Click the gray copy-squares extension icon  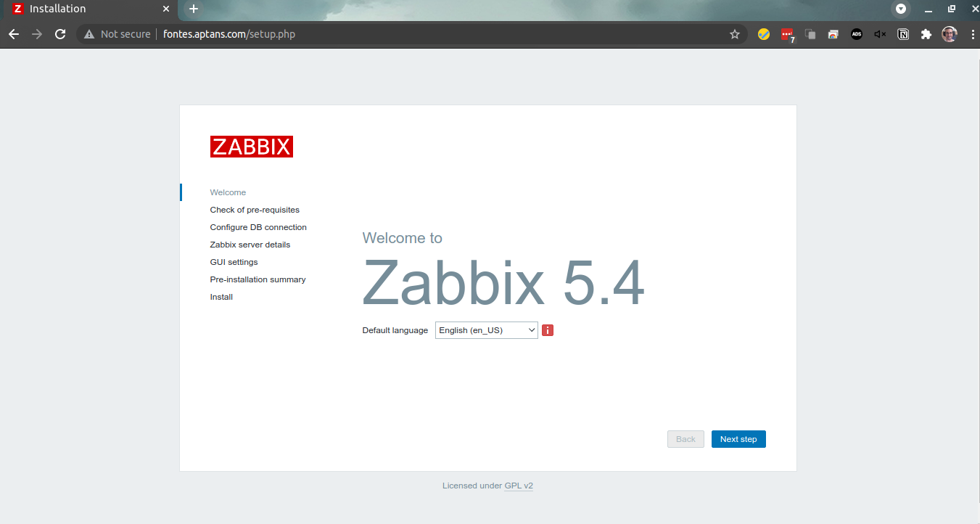[810, 34]
